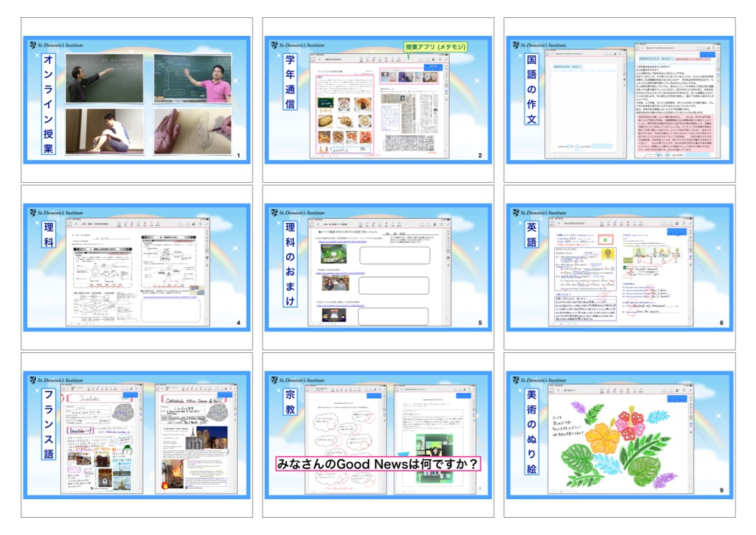Click the newspaper clipping in 学年通信 slide
The height and width of the screenshot is (535, 756).
coord(410,121)
